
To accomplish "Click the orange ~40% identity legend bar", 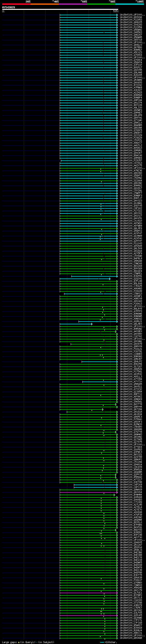I will [x=45, y=4].
